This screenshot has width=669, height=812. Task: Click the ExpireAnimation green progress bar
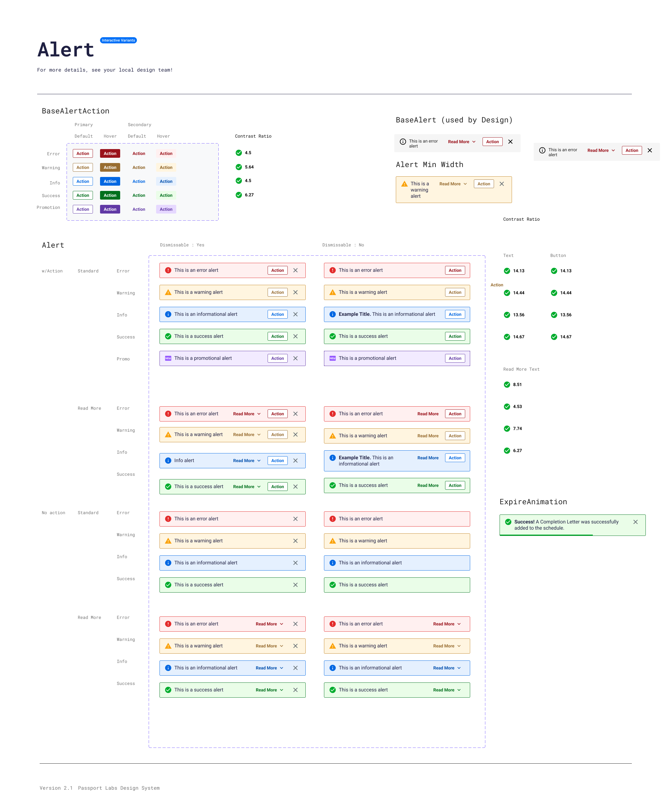(546, 535)
